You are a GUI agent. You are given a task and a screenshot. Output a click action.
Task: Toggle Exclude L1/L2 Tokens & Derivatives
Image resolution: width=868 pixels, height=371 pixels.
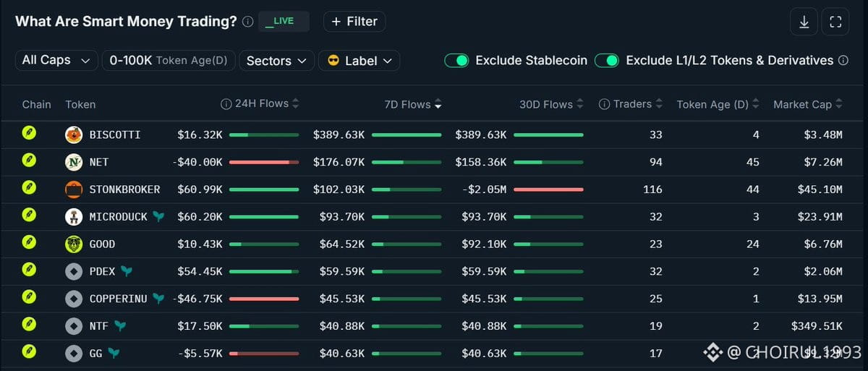pos(607,61)
